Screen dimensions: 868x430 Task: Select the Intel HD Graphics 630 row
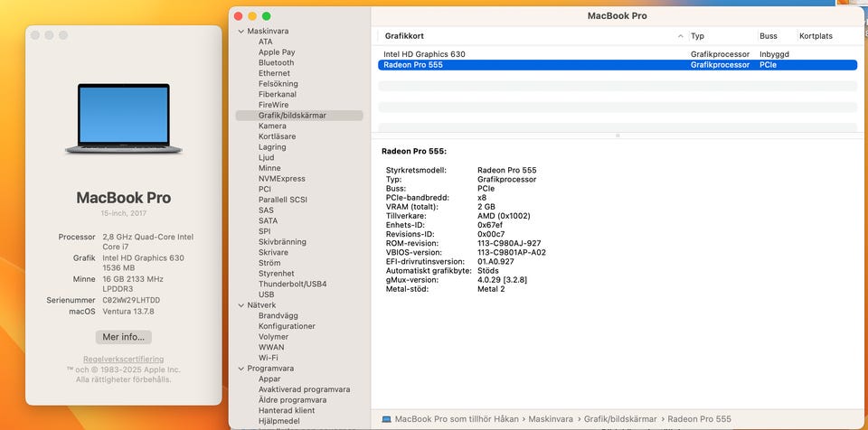click(x=618, y=54)
